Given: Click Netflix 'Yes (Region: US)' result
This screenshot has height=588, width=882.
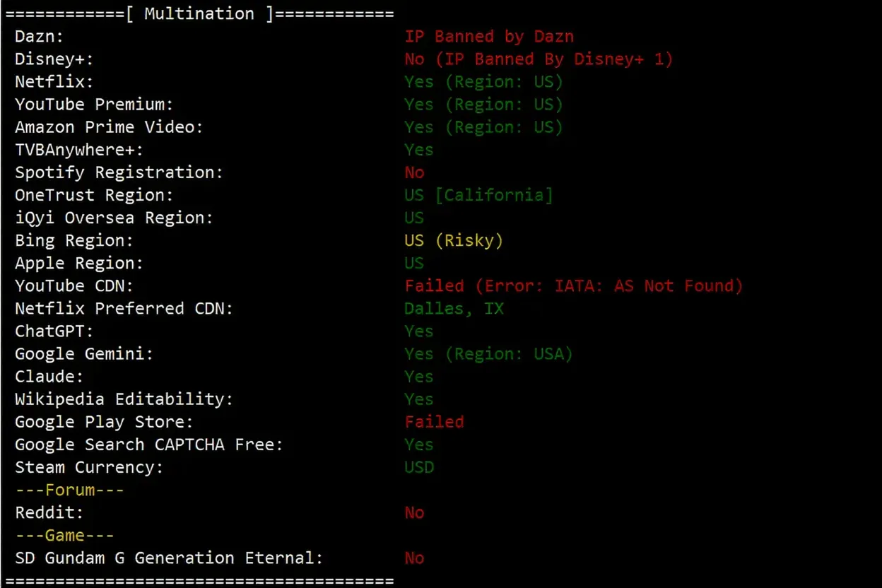Looking at the screenshot, I should [x=483, y=82].
